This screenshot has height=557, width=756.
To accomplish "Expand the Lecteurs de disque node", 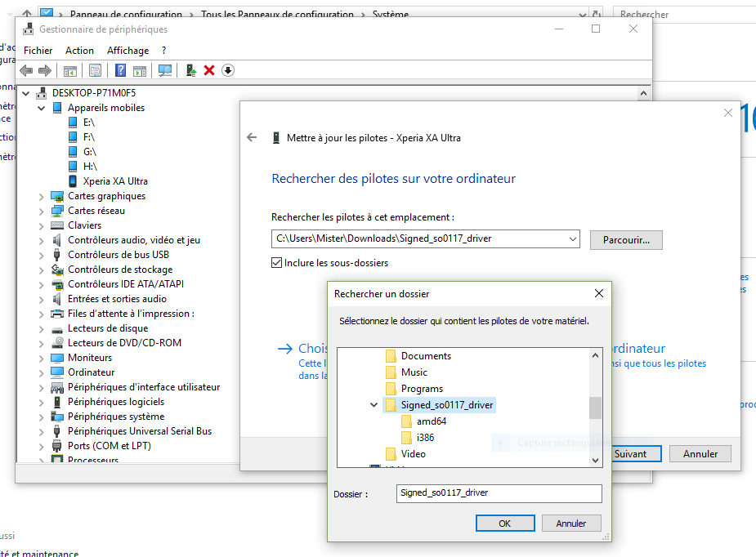I will [x=41, y=329].
